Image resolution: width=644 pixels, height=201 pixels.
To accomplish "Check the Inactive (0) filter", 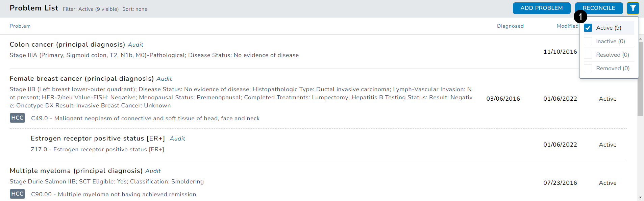I will (x=588, y=41).
